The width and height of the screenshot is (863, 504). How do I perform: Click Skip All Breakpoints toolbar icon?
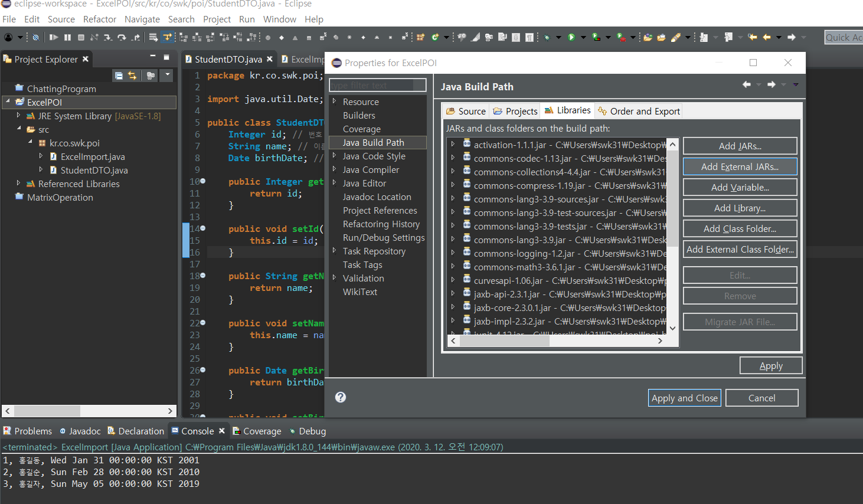tap(35, 37)
